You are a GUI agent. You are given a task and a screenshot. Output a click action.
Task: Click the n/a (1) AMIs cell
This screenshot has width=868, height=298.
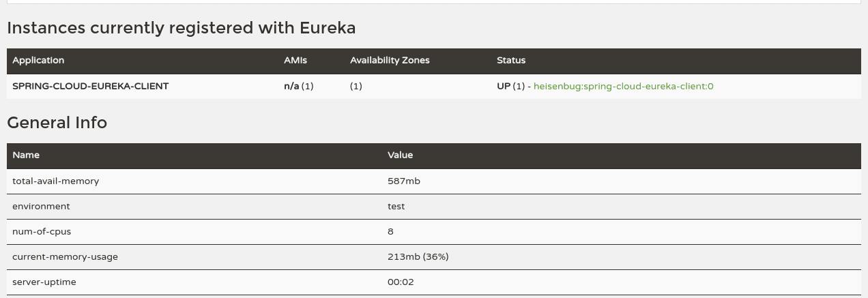click(298, 87)
